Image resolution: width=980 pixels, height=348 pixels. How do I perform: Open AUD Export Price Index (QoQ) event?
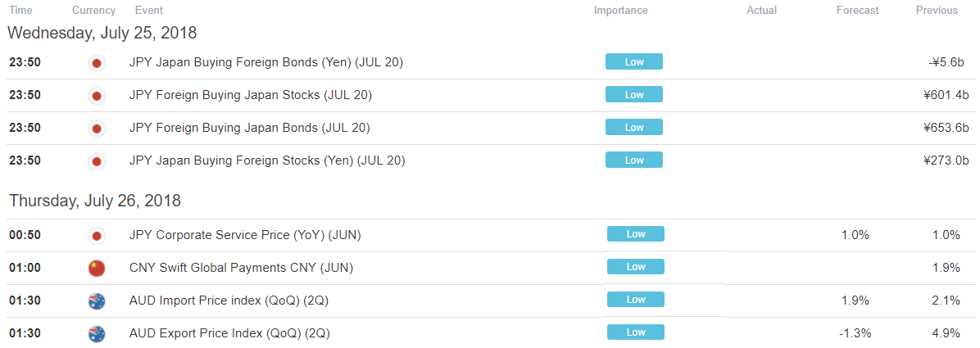229,333
